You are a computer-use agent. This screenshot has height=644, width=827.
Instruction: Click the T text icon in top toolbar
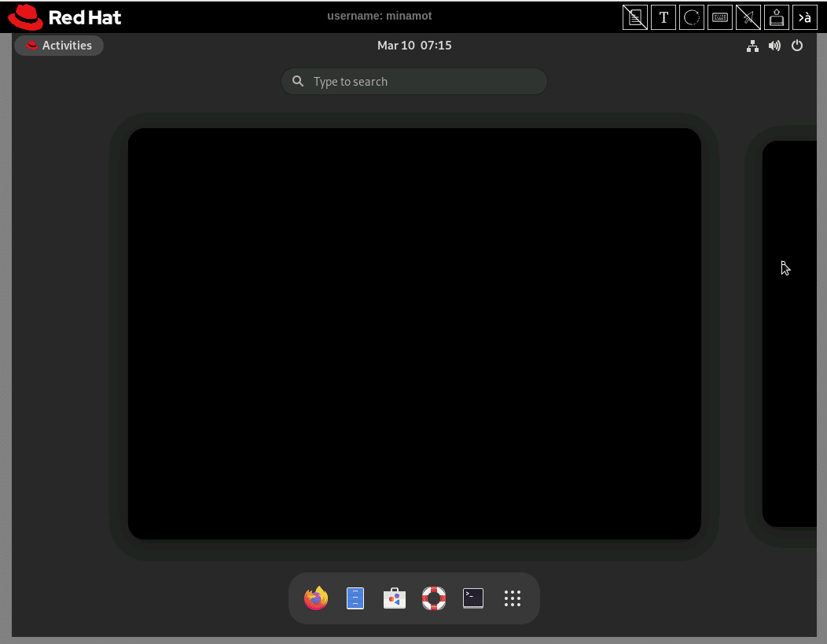663,17
